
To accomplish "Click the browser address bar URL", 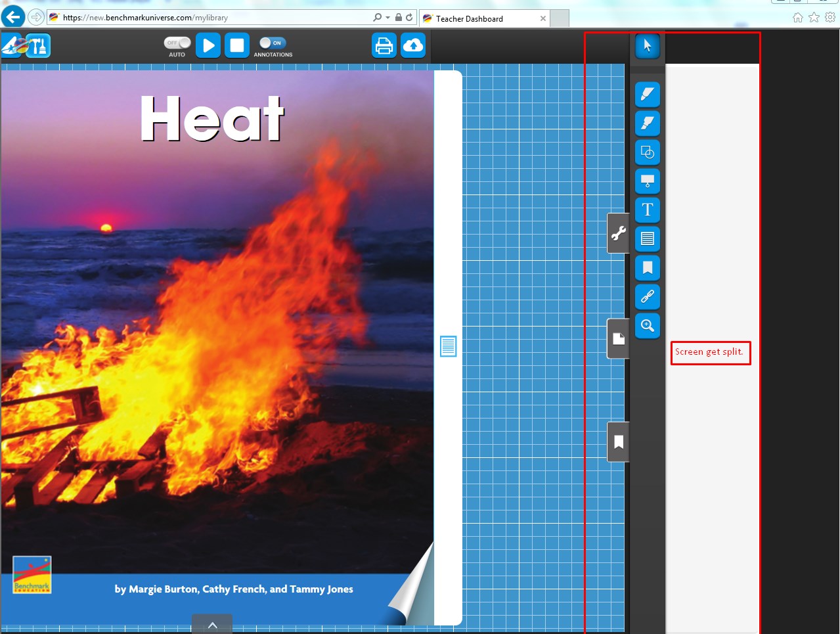I will pyautogui.click(x=145, y=18).
